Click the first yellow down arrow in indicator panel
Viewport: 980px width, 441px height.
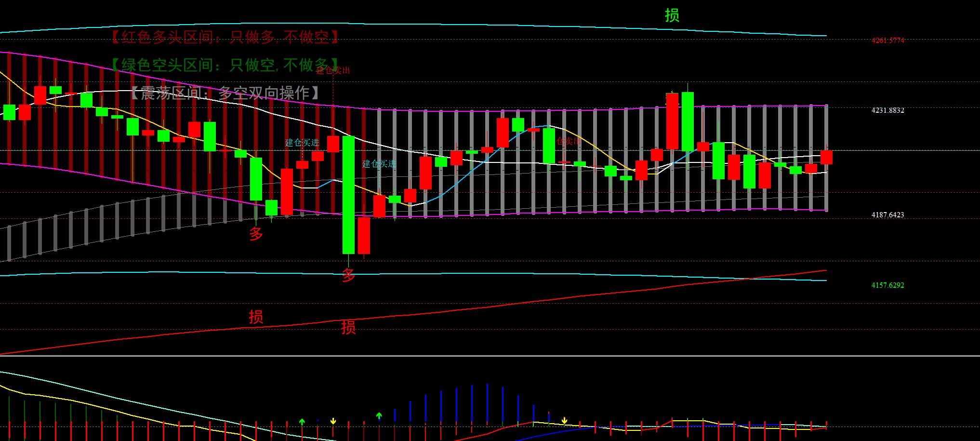click(x=333, y=421)
